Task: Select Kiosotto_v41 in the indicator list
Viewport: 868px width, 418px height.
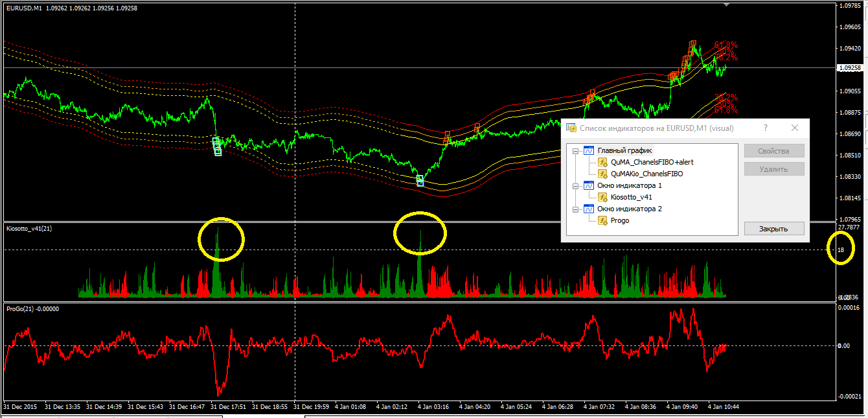Action: [x=631, y=197]
